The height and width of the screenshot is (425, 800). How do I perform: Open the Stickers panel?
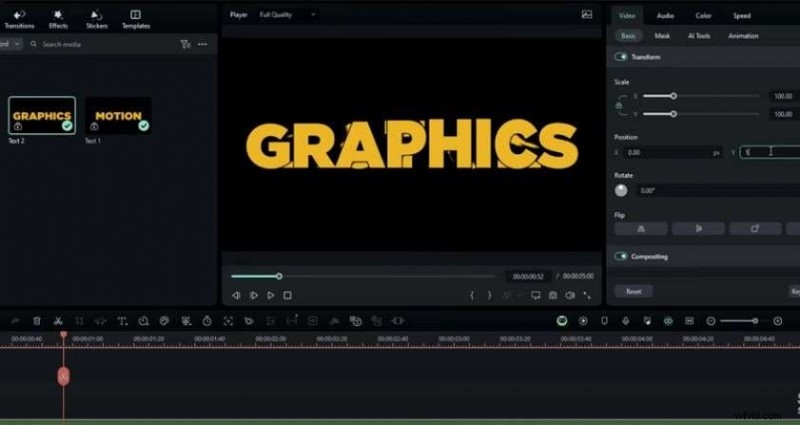pyautogui.click(x=96, y=17)
